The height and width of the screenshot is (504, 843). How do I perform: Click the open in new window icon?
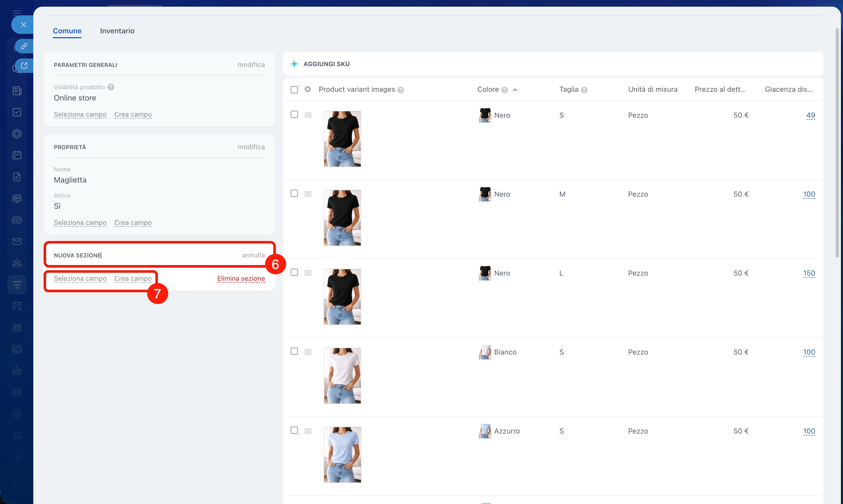tap(24, 66)
